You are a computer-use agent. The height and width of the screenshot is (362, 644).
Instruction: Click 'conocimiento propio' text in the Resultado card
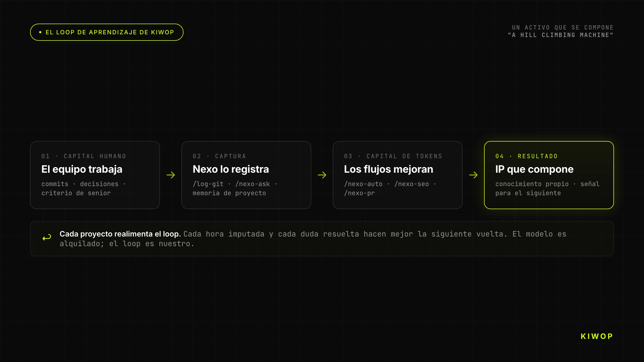pyautogui.click(x=532, y=184)
